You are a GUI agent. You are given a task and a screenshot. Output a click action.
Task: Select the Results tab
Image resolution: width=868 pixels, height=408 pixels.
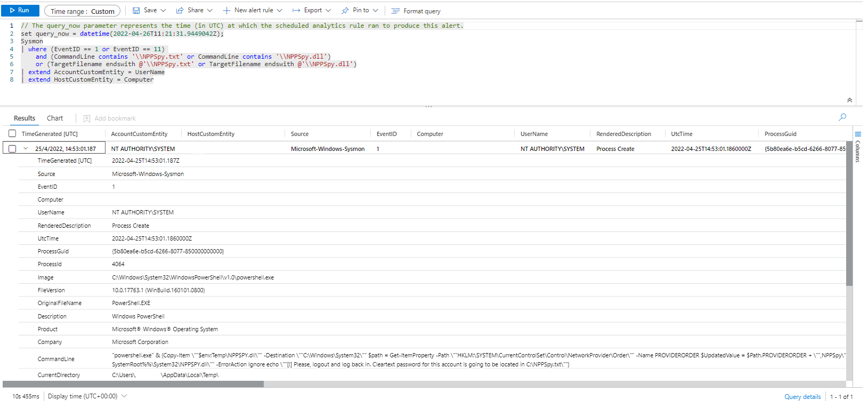coord(25,118)
